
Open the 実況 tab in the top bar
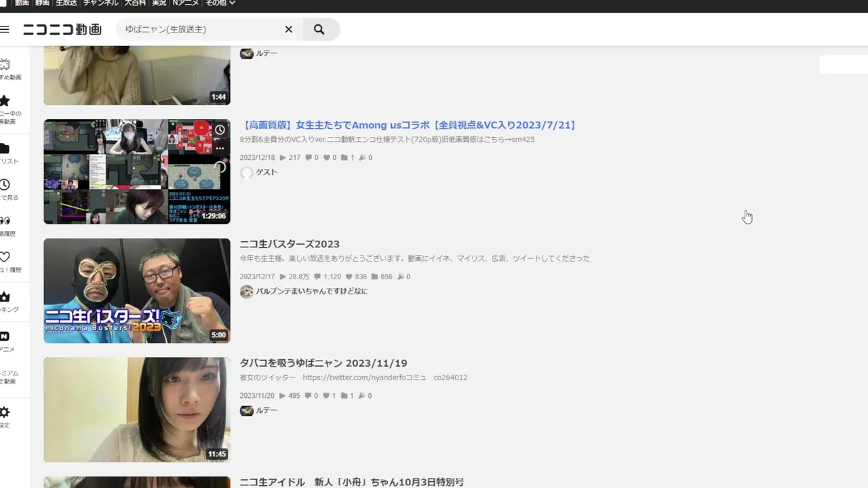(x=159, y=3)
